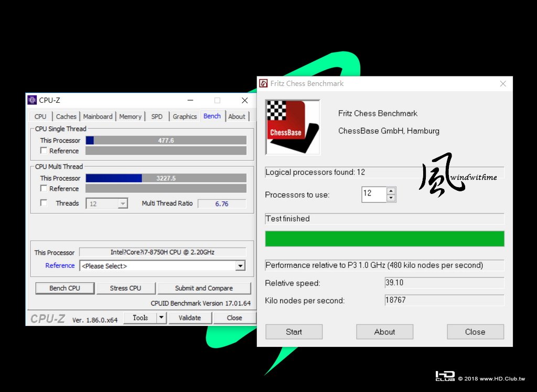Decrease processors to use with down arrow
This screenshot has height=392, width=537.
click(391, 198)
